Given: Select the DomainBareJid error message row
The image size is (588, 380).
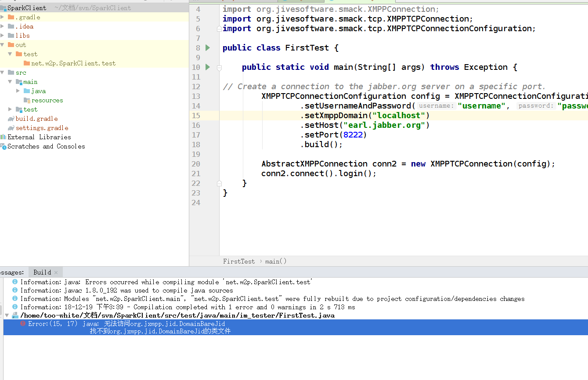Looking at the screenshot, I should click(296, 327).
